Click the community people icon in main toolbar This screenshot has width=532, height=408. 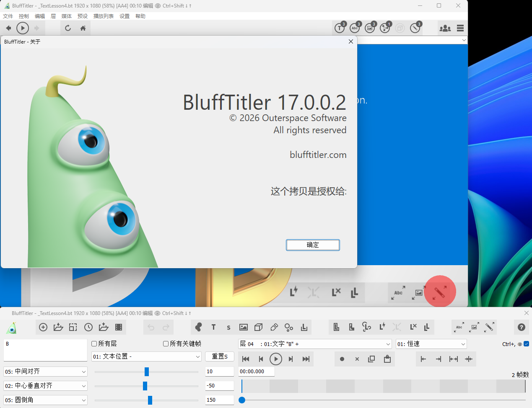pos(445,28)
